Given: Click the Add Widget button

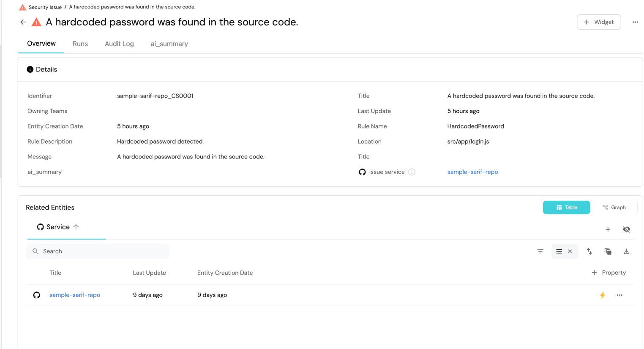Looking at the screenshot, I should pyautogui.click(x=598, y=22).
